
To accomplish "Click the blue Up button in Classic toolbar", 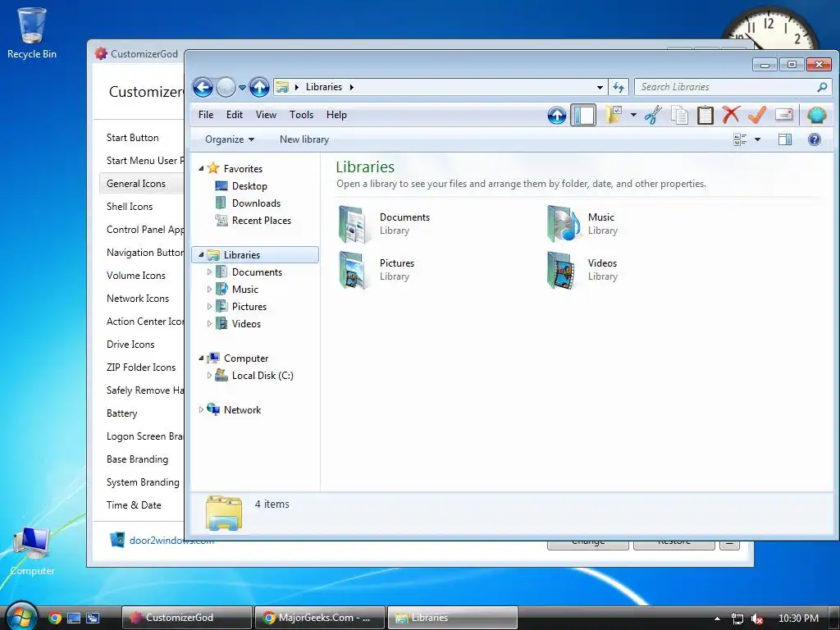I will coord(557,115).
